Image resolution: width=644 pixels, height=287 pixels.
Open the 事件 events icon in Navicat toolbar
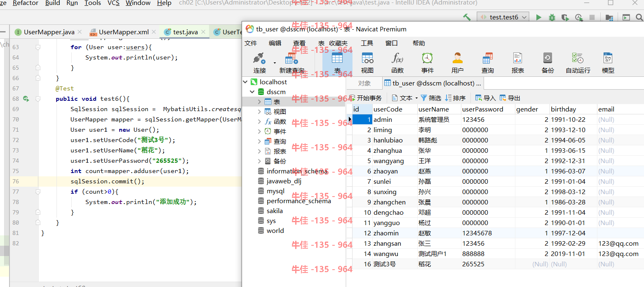[427, 58]
